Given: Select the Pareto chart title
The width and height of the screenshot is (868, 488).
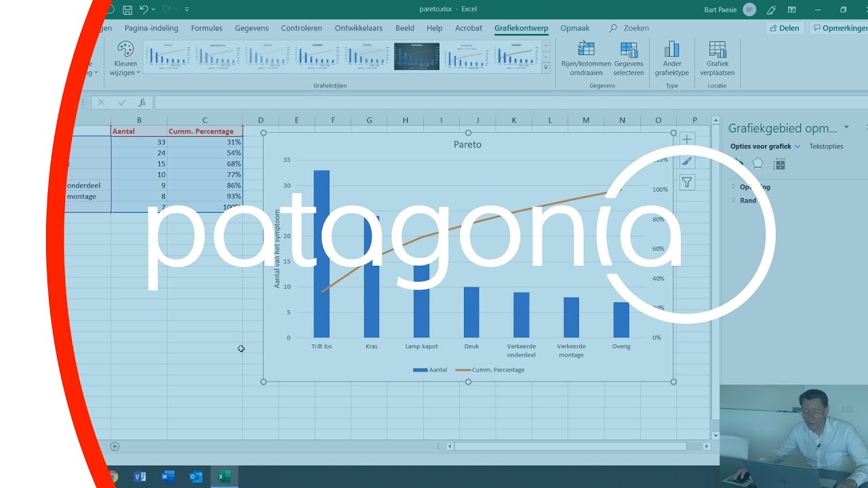Looking at the screenshot, I should pos(467,144).
